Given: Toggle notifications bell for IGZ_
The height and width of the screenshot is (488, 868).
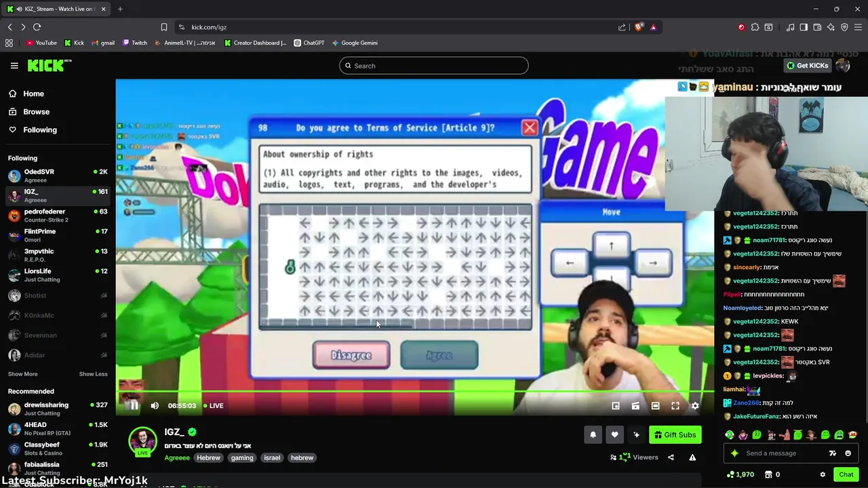Looking at the screenshot, I should [593, 435].
